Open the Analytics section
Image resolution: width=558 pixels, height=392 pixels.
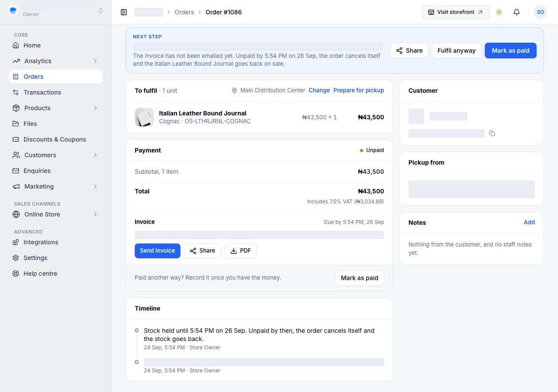coord(55,61)
